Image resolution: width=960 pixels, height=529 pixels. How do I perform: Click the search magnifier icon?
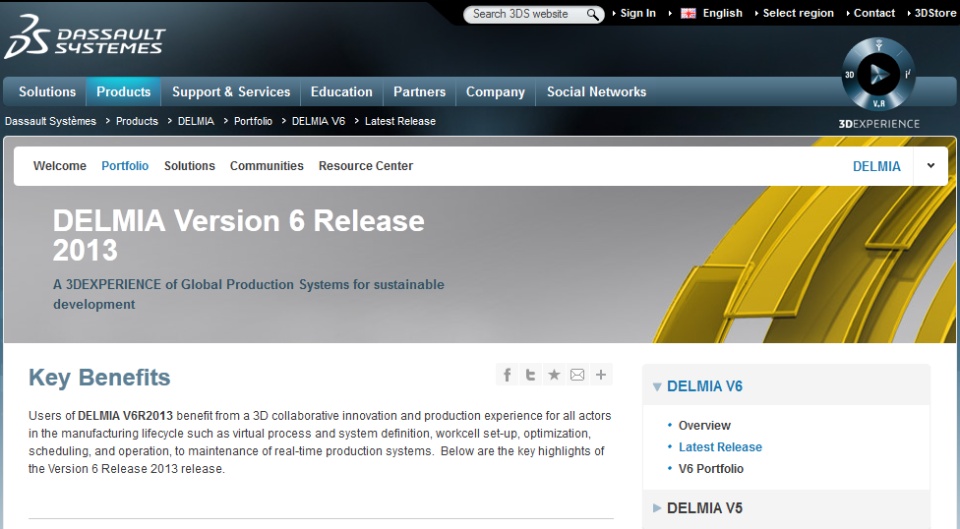click(x=592, y=14)
